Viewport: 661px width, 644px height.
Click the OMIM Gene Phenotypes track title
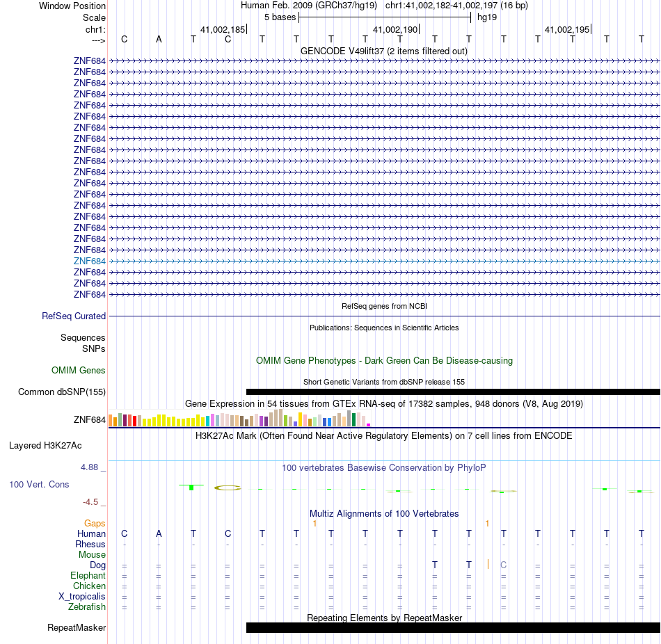(x=385, y=361)
